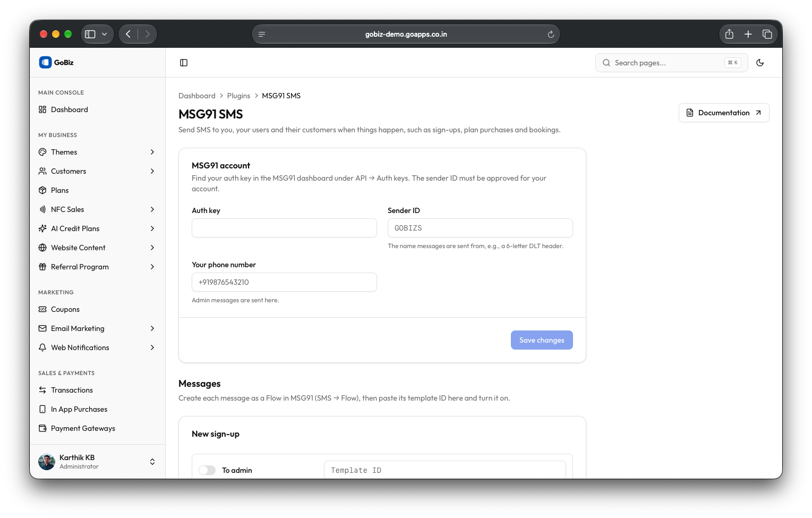Open the Documentation link button
Viewport: 812px width, 518px height.
click(724, 113)
